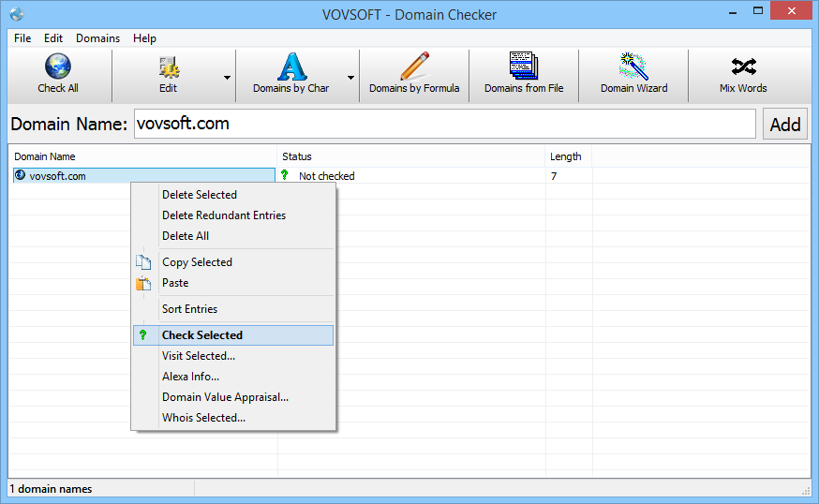This screenshot has width=819, height=504.
Task: Expand the Domains by Char dropdown arrow
Action: pyautogui.click(x=351, y=78)
